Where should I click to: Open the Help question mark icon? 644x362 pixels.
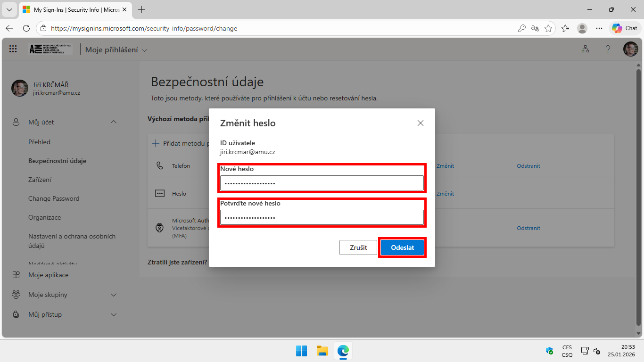(x=608, y=49)
